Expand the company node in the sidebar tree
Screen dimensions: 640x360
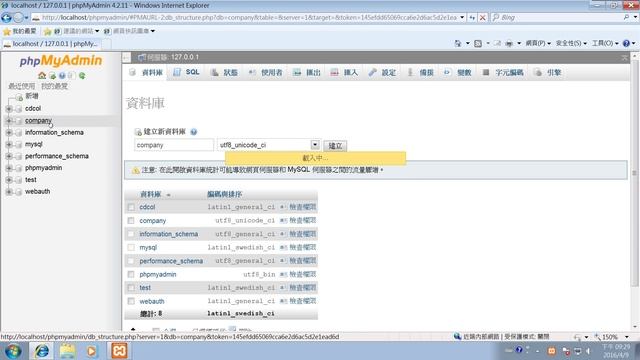(9, 121)
